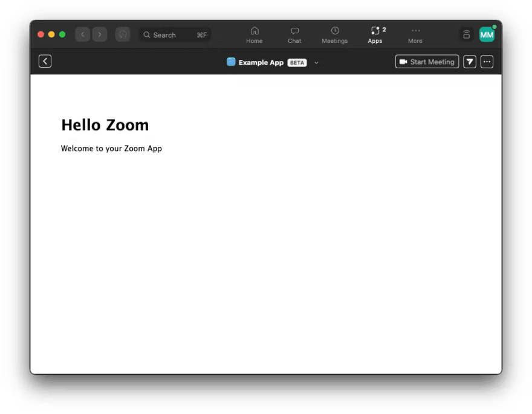The image size is (532, 414).
Task: Click the send app invitation icon
Action: (x=470, y=62)
